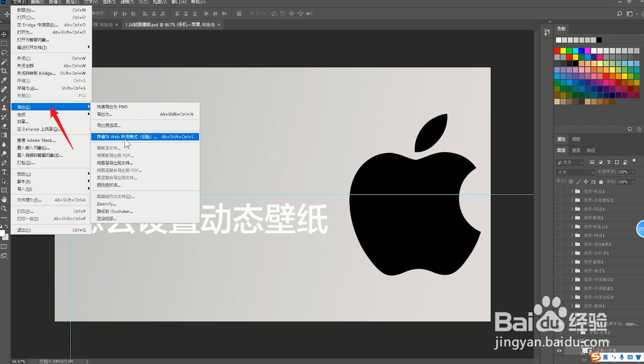This screenshot has height=364, width=644.
Task: Select the Horizontal Type tool
Action: 4,172
